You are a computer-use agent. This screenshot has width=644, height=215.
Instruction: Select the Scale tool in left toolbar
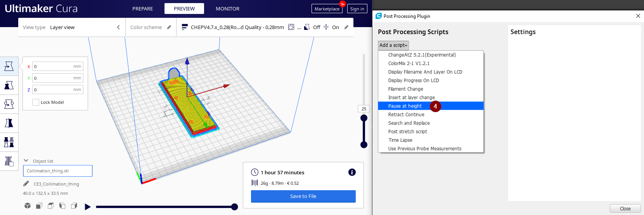pyautogui.click(x=9, y=85)
